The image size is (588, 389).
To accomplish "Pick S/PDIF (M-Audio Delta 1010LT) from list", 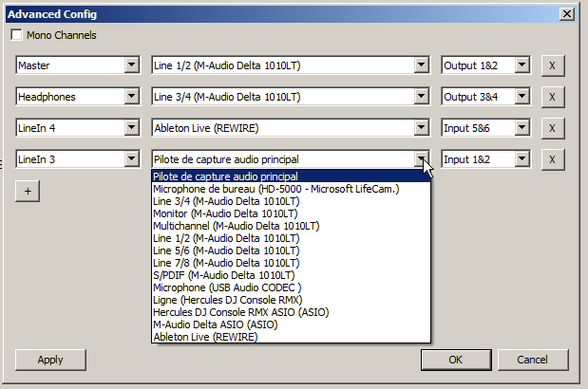I will tap(291, 275).
